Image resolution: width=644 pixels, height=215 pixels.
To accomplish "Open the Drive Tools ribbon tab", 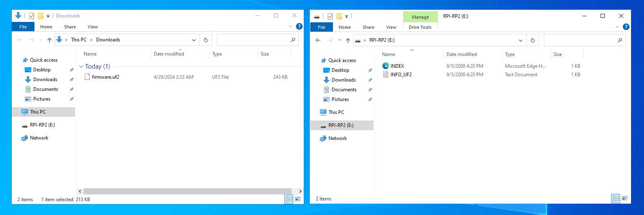I will [420, 27].
